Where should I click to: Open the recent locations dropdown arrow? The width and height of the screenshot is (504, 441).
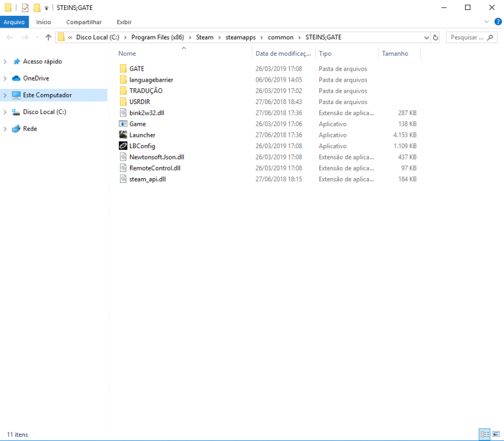point(37,37)
